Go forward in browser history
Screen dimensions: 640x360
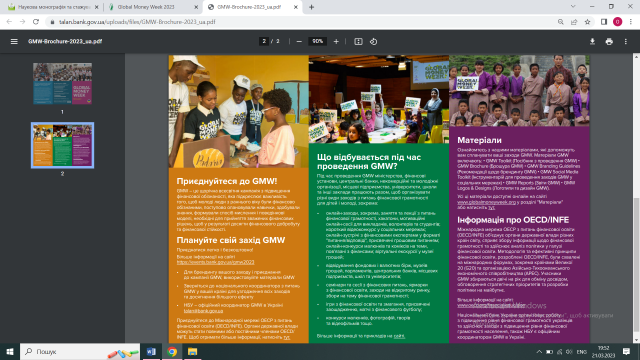tap(22, 22)
